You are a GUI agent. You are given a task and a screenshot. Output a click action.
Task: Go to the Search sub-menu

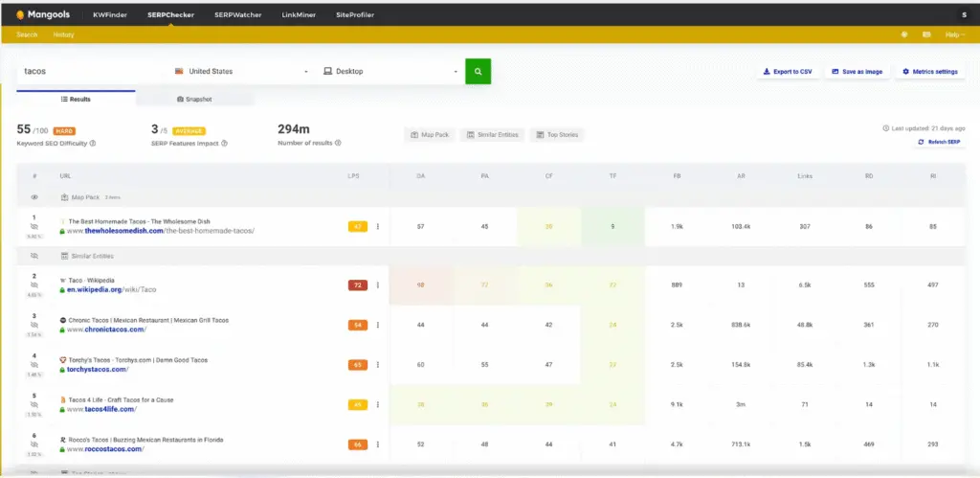click(27, 35)
